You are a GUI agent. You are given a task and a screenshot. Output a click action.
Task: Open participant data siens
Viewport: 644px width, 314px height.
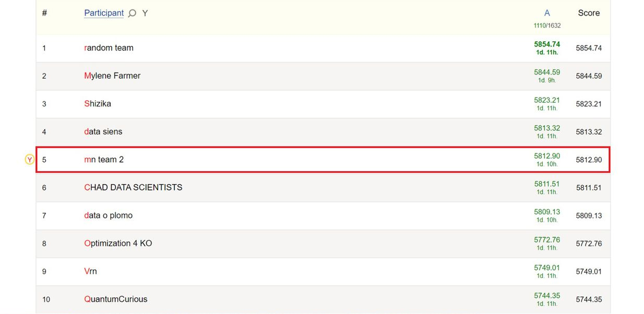coord(103,131)
